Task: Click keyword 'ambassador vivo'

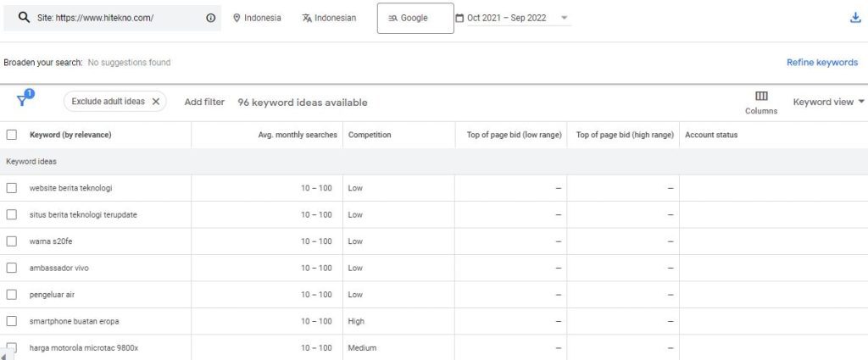Action: 58,268
